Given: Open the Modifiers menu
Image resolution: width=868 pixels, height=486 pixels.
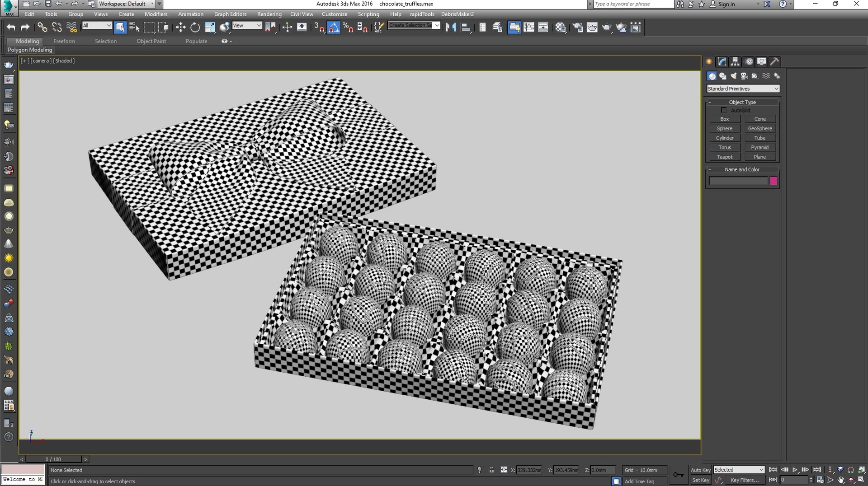Looking at the screenshot, I should [156, 14].
